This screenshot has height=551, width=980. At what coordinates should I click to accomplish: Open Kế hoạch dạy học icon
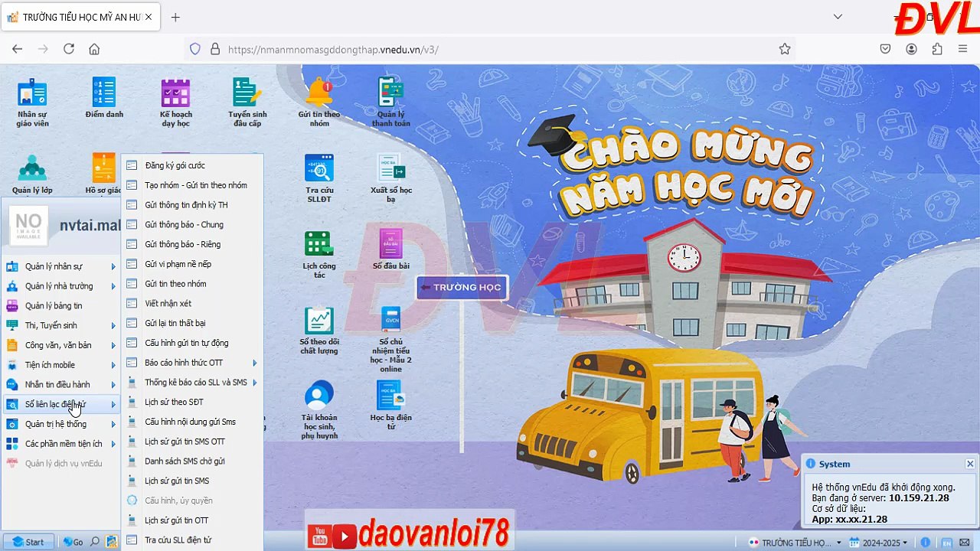point(175,103)
